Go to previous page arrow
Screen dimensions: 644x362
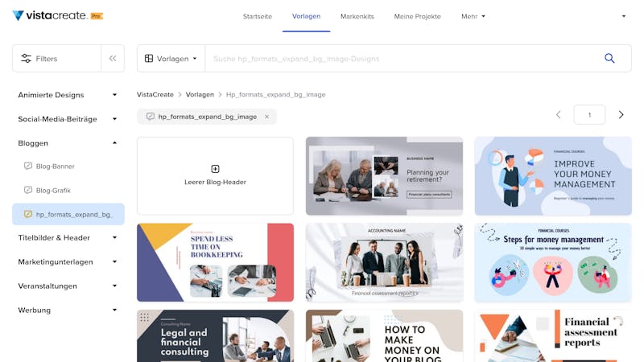[x=558, y=114]
